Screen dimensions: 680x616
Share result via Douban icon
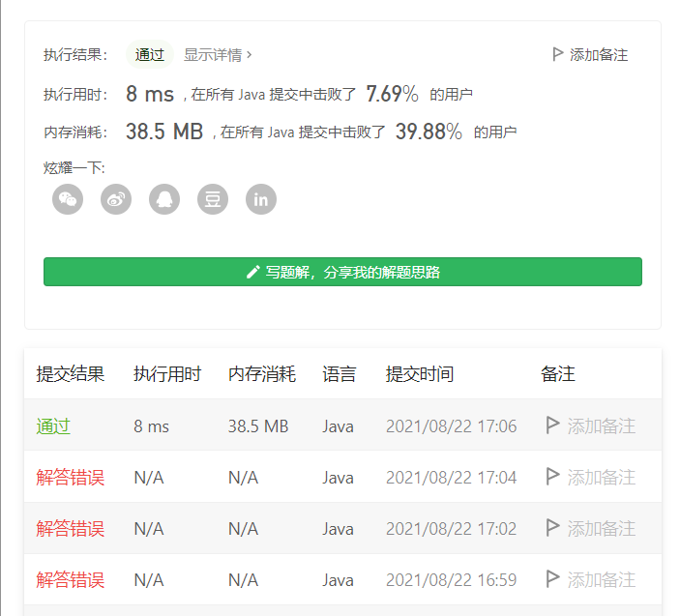pos(213,199)
